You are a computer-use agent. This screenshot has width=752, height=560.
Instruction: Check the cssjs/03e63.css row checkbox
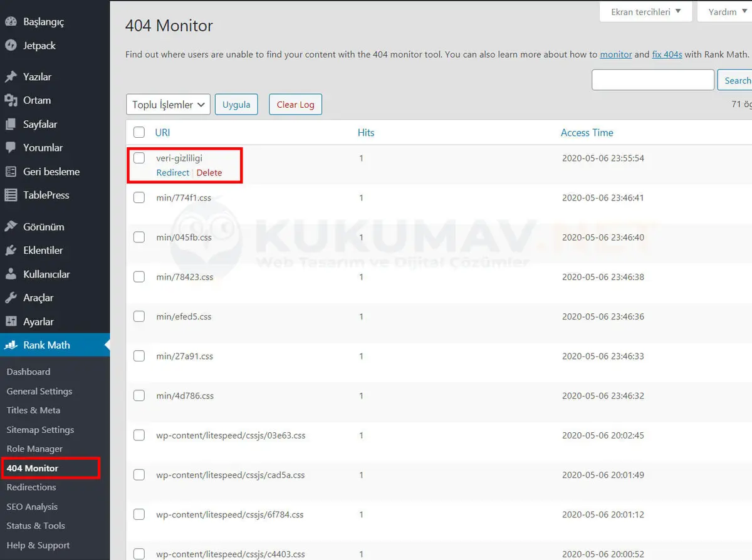[139, 435]
